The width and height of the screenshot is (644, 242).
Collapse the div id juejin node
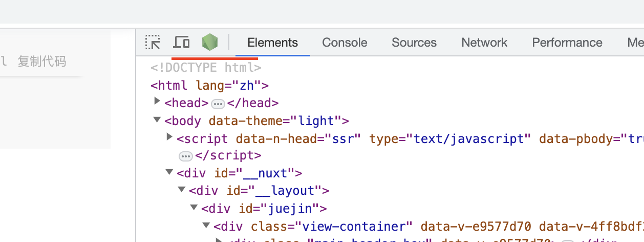tap(194, 208)
